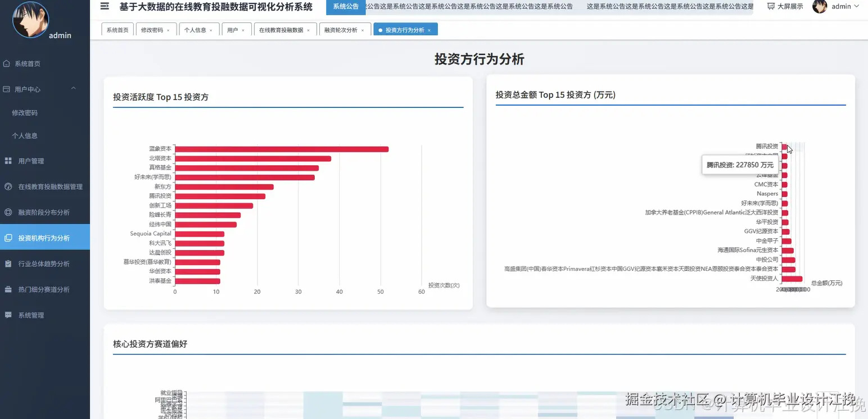Open 热门细分赛道分析 via its briefcase icon
This screenshot has height=419, width=868.
(8, 289)
